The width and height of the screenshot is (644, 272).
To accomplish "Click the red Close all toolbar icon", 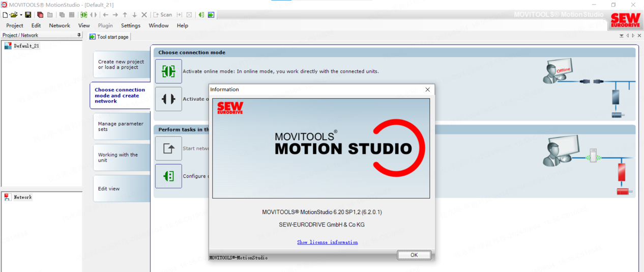I will 40,15.
